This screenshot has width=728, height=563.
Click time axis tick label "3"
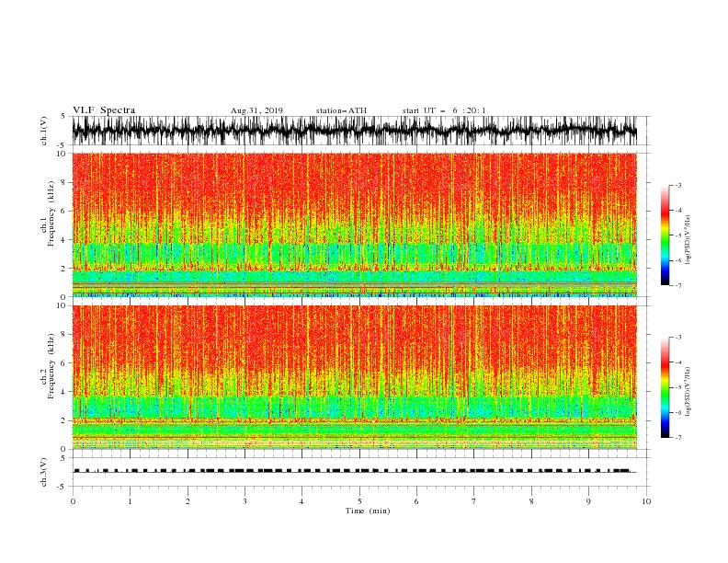[245, 501]
